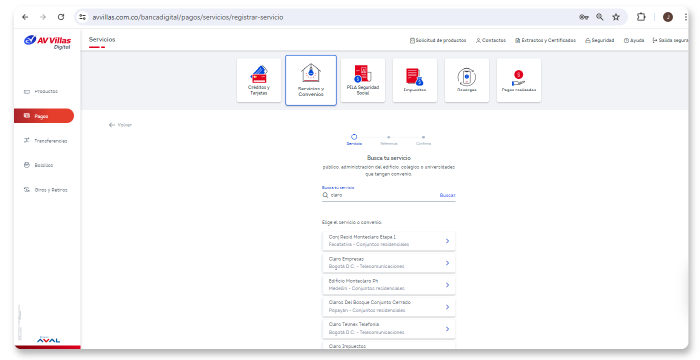Viewport: 700px width, 360px height.
Task: Click the Volver back link
Action: pos(120,125)
